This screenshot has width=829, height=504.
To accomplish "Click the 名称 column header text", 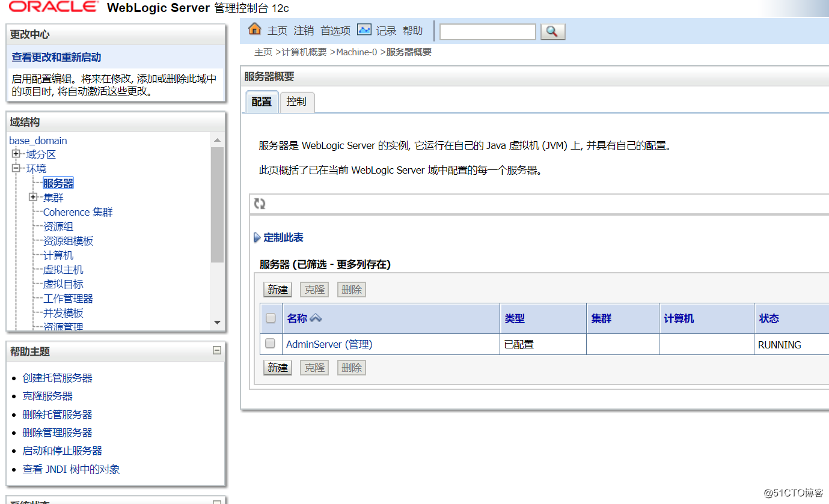I will click(297, 319).
